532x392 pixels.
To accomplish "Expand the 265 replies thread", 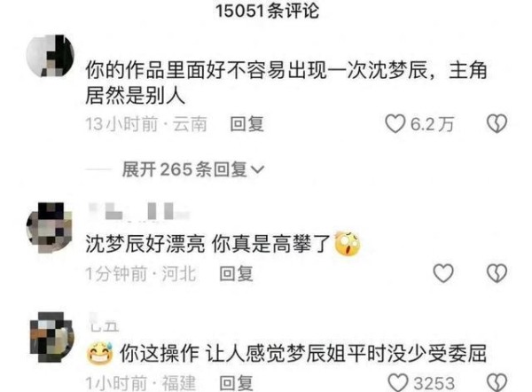I will click(192, 169).
